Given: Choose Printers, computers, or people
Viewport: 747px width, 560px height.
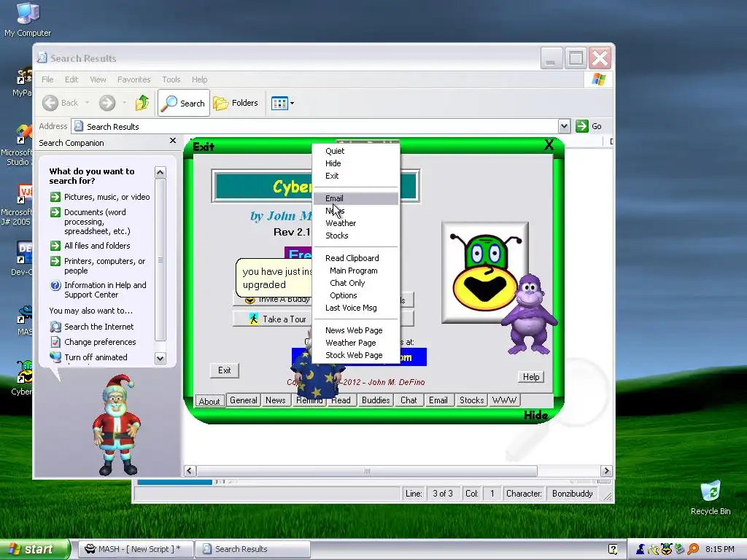Looking at the screenshot, I should pyautogui.click(x=104, y=265).
